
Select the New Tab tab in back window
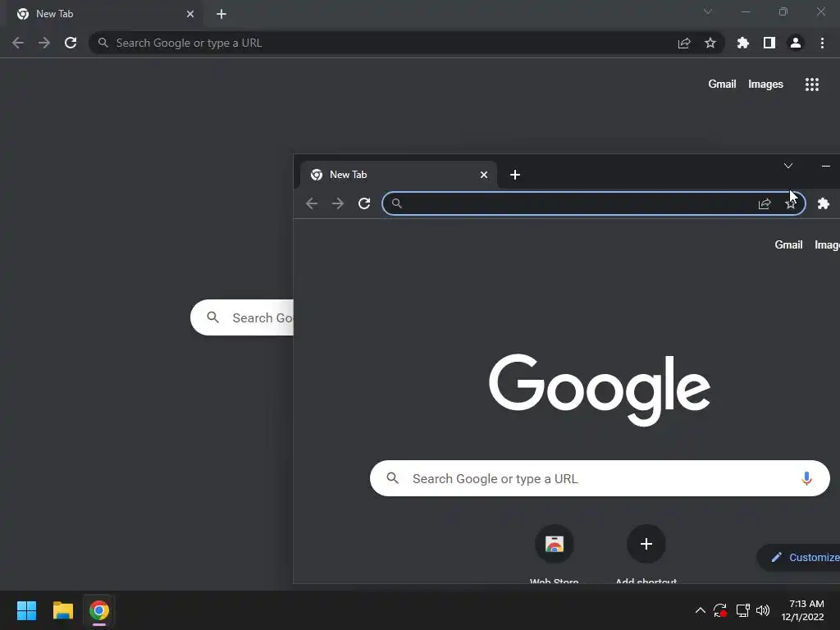[104, 14]
